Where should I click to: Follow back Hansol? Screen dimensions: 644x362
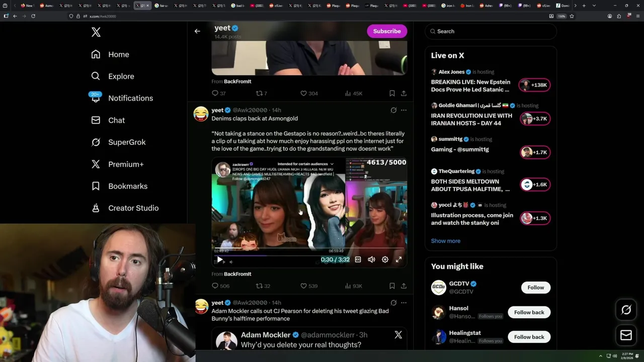[529, 312]
